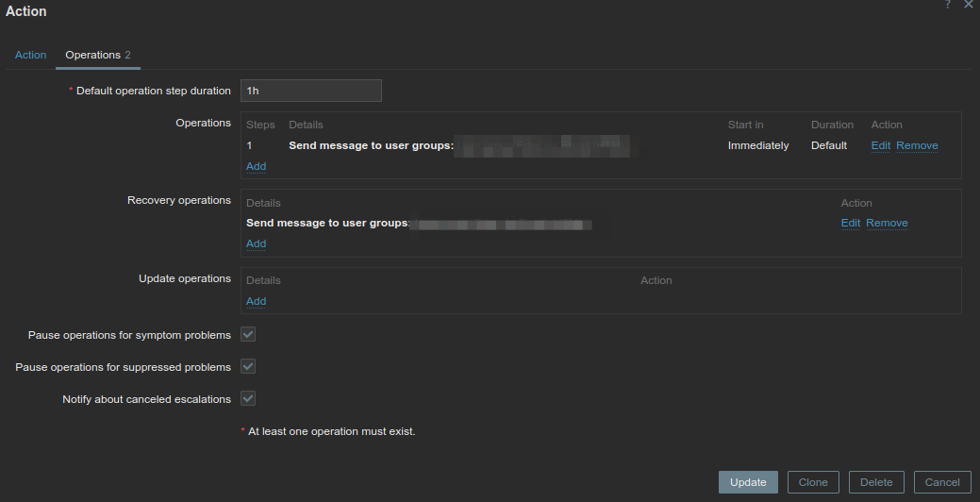Edit the step 1 operation
Viewport: 980px width, 502px height.
pos(880,145)
